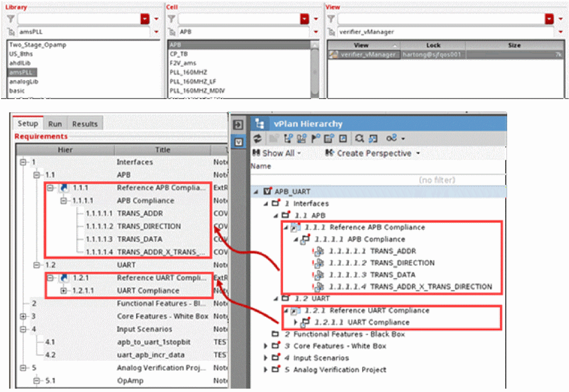Select 1.1.1.1.3 TRANS_DATA in vPlan Hierarchy
Screen dimensions: 569x392
click(x=372, y=275)
